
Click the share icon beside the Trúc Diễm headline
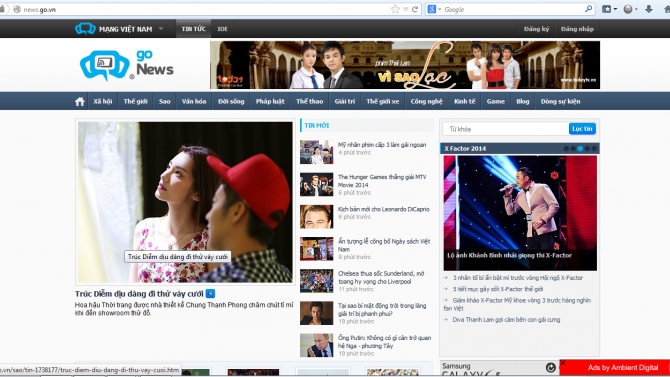pyautogui.click(x=210, y=294)
